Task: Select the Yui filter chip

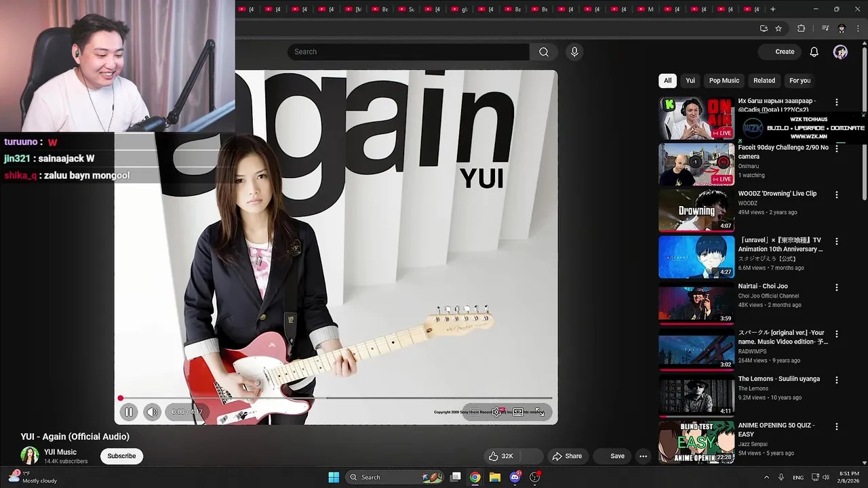Action: pyautogui.click(x=690, y=81)
